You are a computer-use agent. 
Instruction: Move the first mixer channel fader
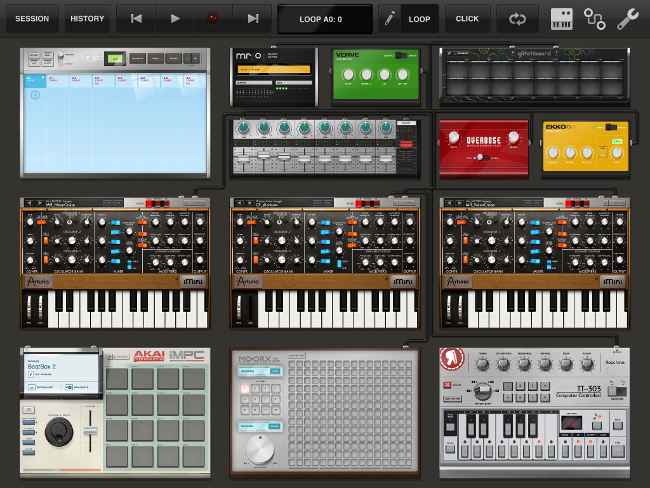coord(243,160)
